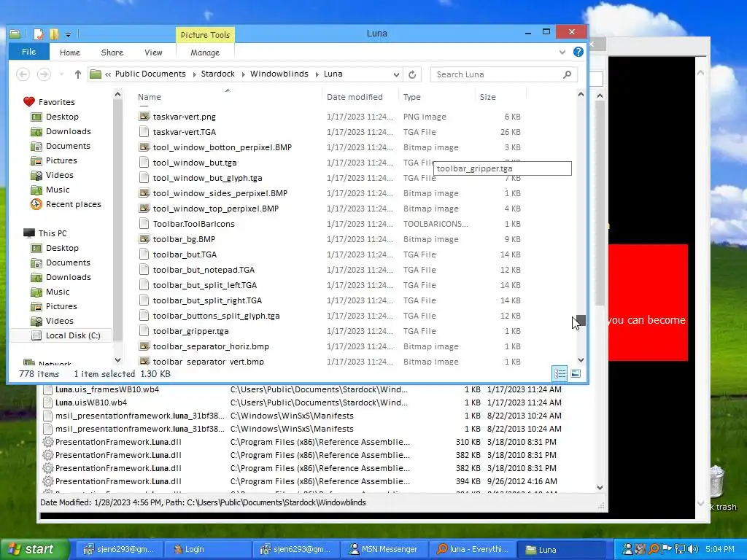The image size is (747, 560).
Task: Open the Customize Quick Access Toolbar dropdown
Action: 68,35
